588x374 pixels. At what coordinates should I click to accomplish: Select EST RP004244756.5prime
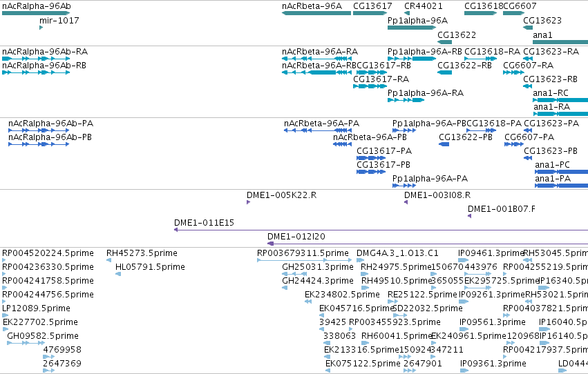tap(4, 302)
